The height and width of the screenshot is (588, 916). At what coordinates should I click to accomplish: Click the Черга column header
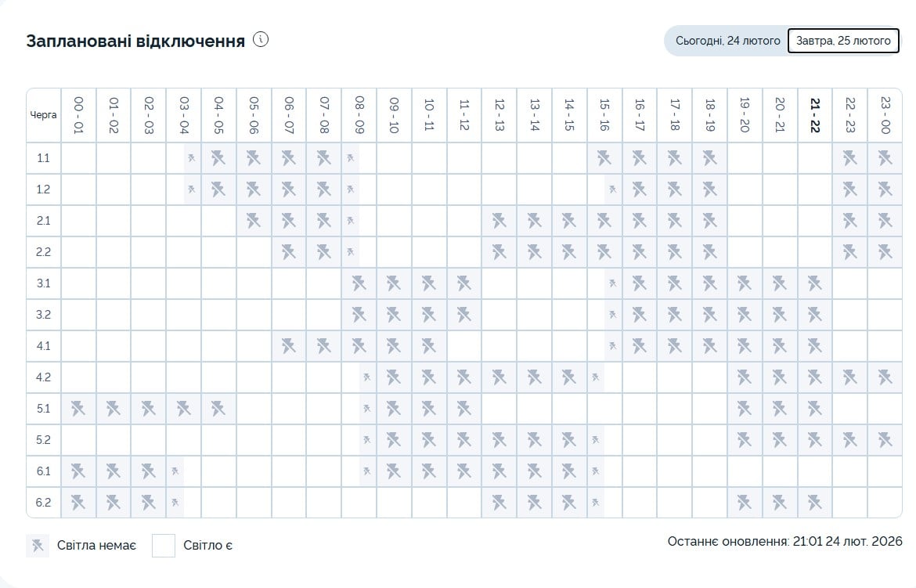pyautogui.click(x=44, y=114)
